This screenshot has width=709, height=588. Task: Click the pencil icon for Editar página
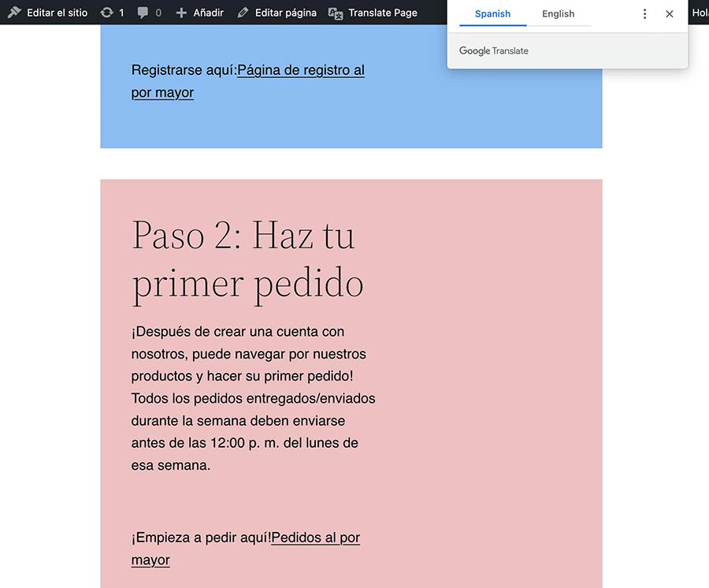coord(243,13)
